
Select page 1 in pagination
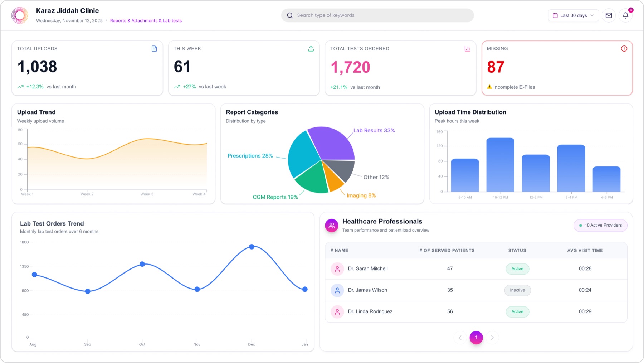(476, 338)
